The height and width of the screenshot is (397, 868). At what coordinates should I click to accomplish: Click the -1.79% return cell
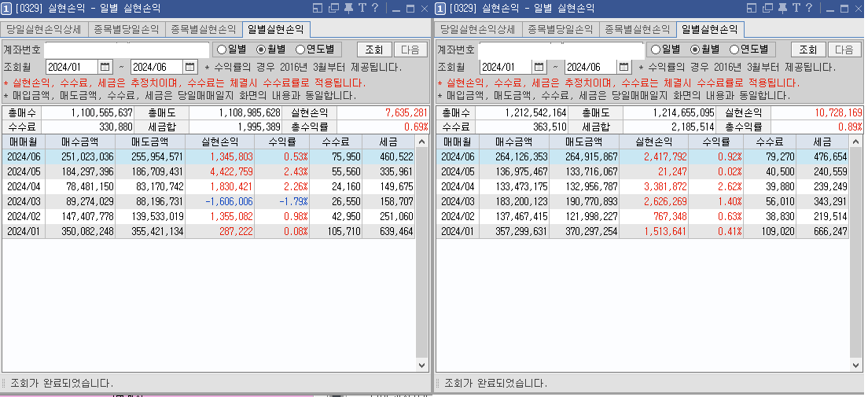point(281,201)
